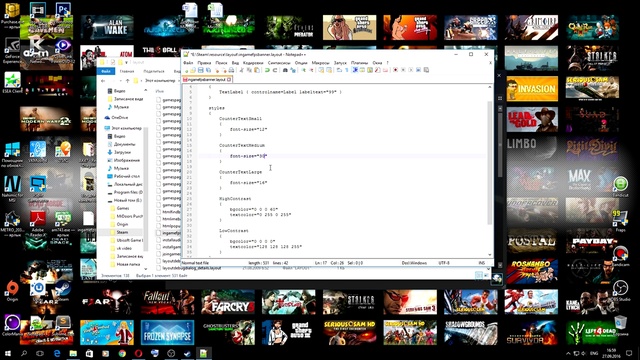Click the Replace icon next to the binoculars
Viewport: 640px width, 360px height.
(293, 70)
